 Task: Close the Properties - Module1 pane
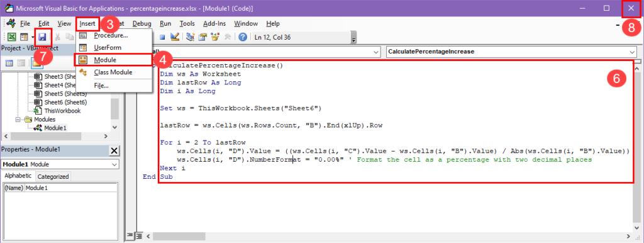point(114,151)
